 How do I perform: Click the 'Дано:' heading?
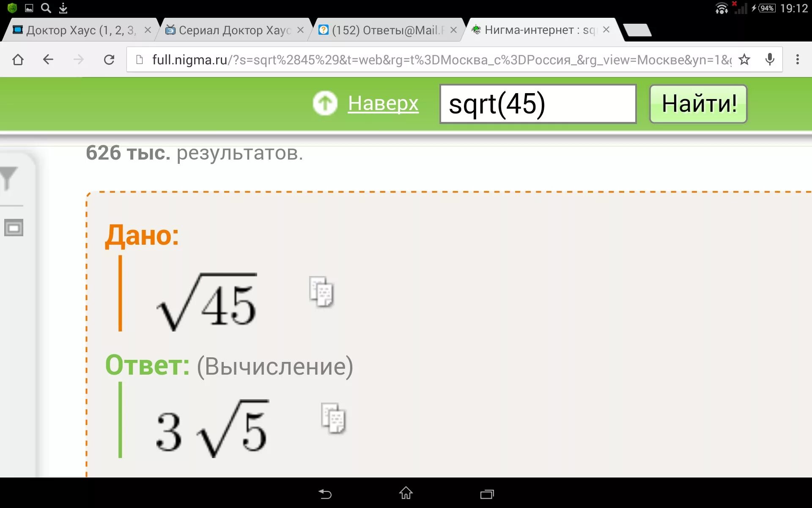tap(142, 235)
